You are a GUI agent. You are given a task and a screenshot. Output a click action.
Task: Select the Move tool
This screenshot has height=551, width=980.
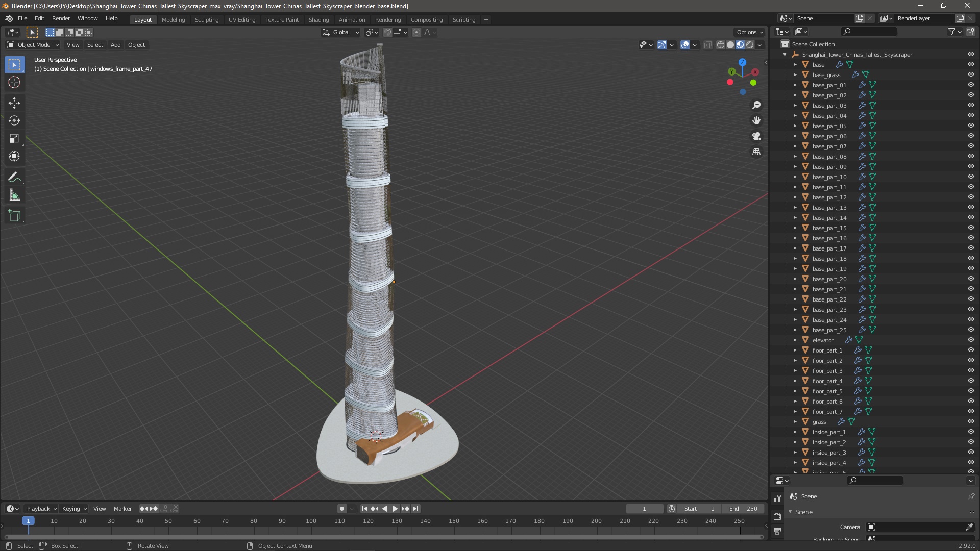(14, 103)
